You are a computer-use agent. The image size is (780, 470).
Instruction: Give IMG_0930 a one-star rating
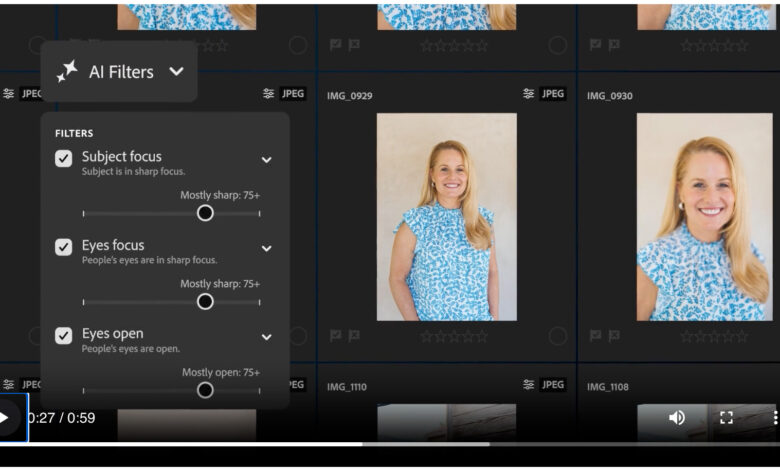687,337
